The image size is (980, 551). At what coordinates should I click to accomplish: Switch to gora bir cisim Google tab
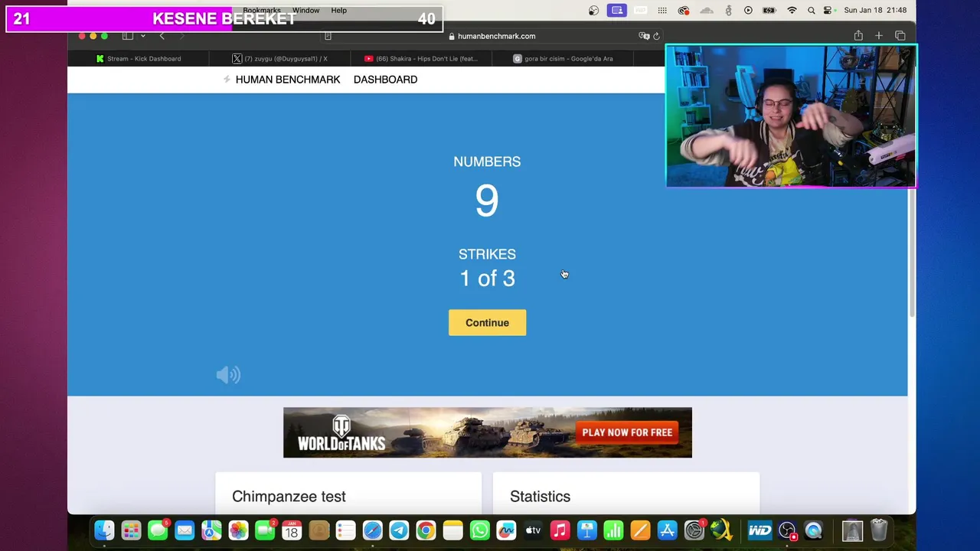click(x=563, y=58)
